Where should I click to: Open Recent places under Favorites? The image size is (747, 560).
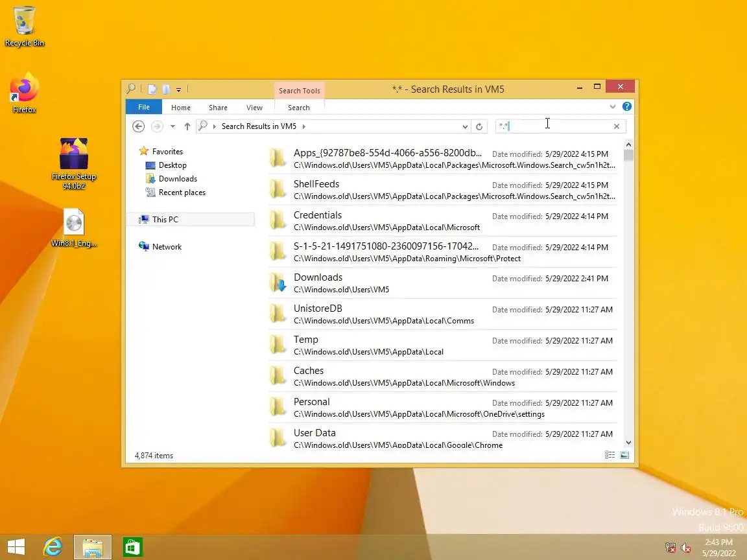pyautogui.click(x=182, y=192)
